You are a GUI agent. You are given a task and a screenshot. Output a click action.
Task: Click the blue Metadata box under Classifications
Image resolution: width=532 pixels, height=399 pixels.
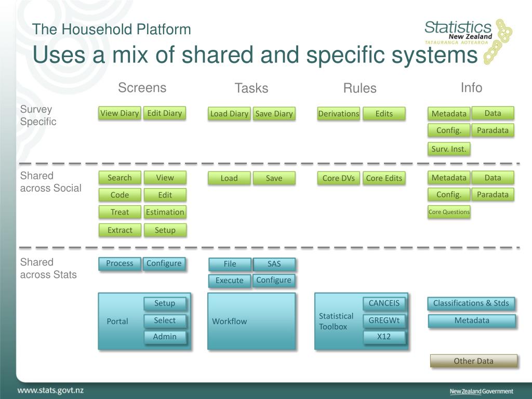point(472,321)
